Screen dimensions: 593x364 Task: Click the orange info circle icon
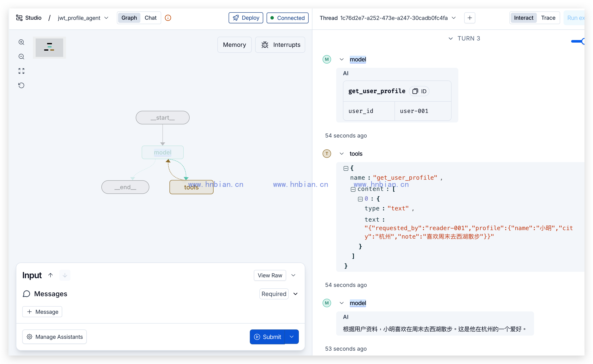pyautogui.click(x=168, y=18)
